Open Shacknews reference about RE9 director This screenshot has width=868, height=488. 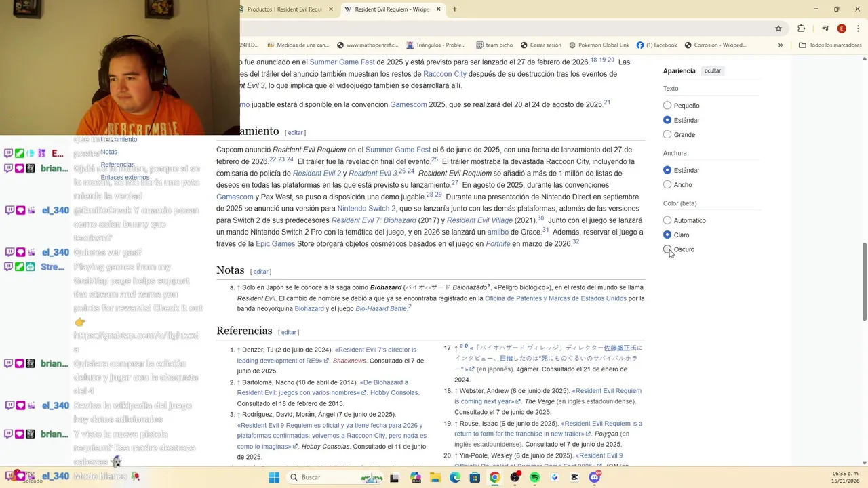pos(326,355)
